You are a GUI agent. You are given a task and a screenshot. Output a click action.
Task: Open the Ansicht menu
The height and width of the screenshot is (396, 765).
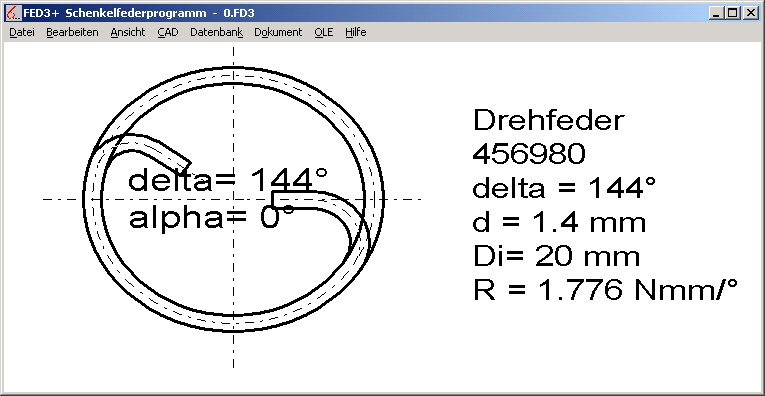click(128, 33)
